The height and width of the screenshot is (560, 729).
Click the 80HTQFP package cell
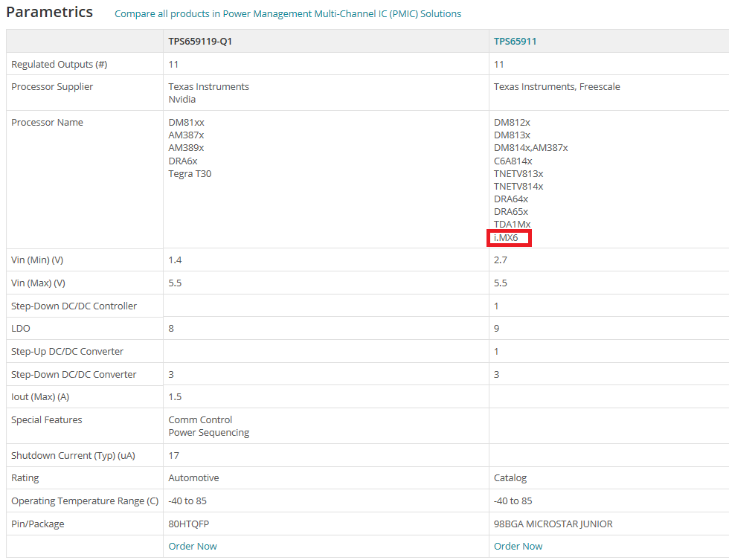(189, 524)
